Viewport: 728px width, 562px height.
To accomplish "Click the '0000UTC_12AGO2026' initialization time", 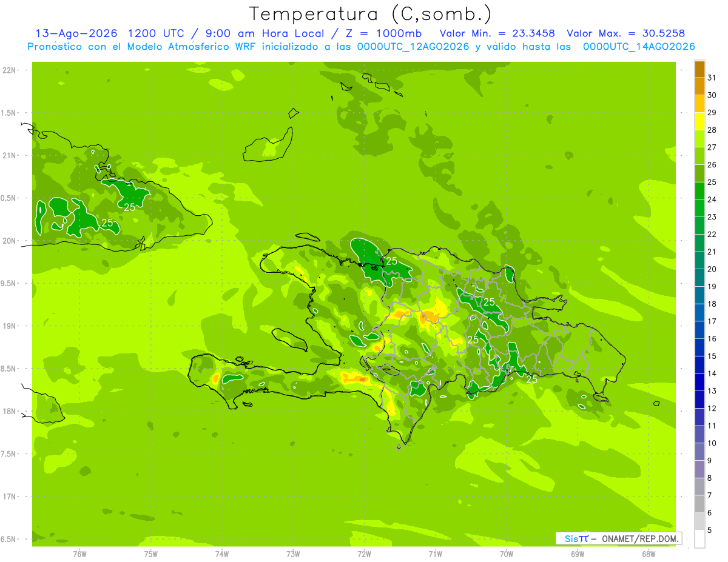I will tap(414, 47).
